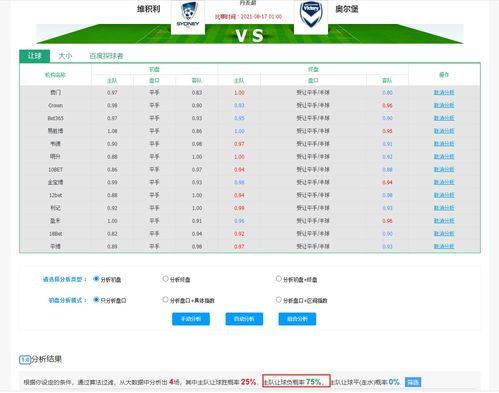This screenshot has width=499, height=393.
Task: Select the 分析初盘 radio option
Action: [96, 279]
